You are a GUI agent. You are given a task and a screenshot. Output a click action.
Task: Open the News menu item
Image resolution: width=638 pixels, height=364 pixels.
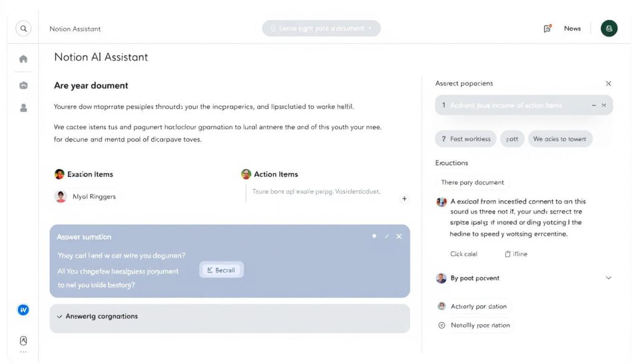pyautogui.click(x=572, y=28)
